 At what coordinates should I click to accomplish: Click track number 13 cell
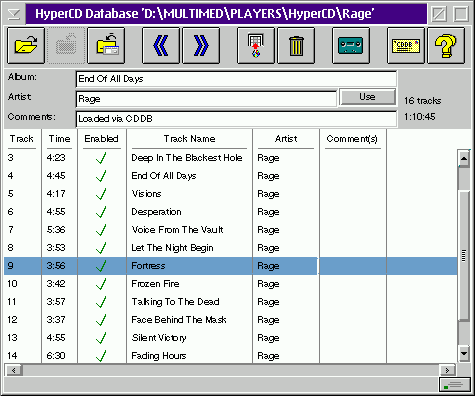click(12, 338)
